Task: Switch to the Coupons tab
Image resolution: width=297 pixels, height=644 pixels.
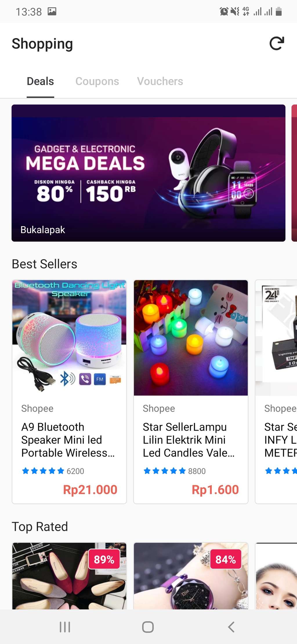Action: point(97,81)
